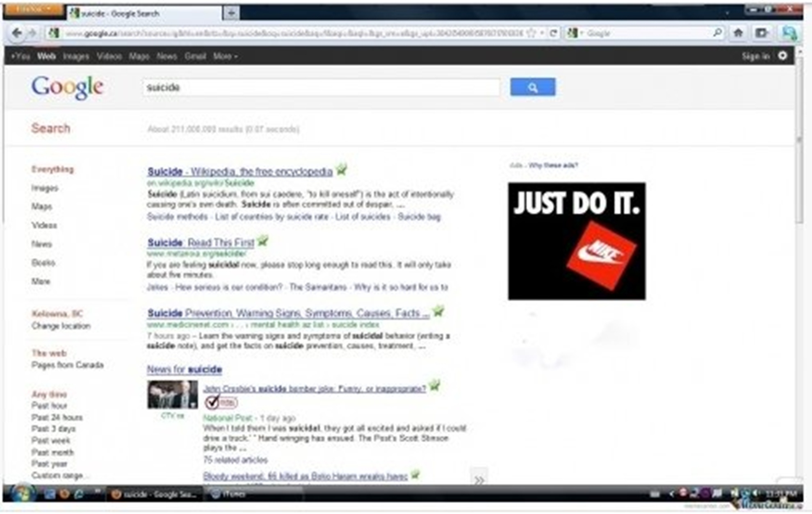Open a new tab with plus button
Screen dimensions: 812x514
pos(231,13)
